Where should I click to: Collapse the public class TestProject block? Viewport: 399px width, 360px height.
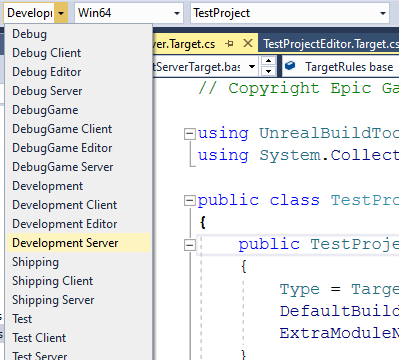[x=189, y=201]
